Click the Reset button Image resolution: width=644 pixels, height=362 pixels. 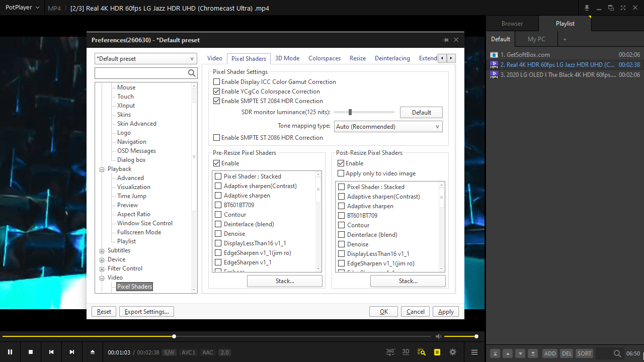point(104,312)
